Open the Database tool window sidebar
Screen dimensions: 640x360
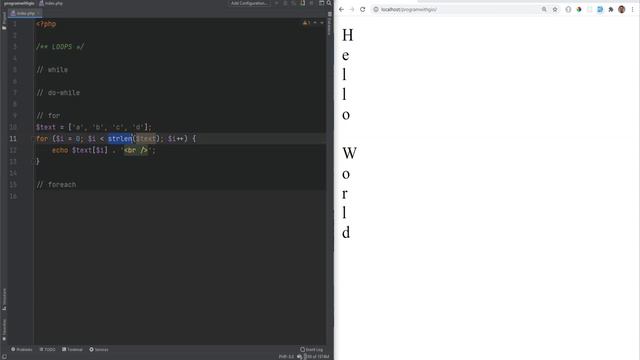coord(330,24)
